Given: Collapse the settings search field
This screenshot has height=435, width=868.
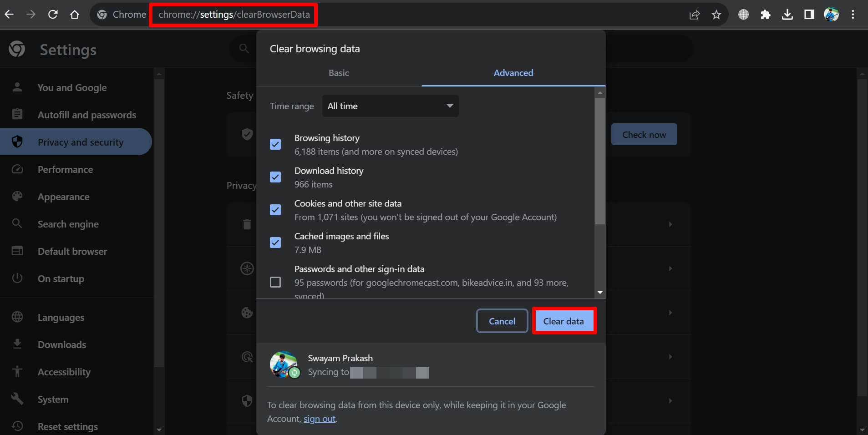Looking at the screenshot, I should pos(244,48).
